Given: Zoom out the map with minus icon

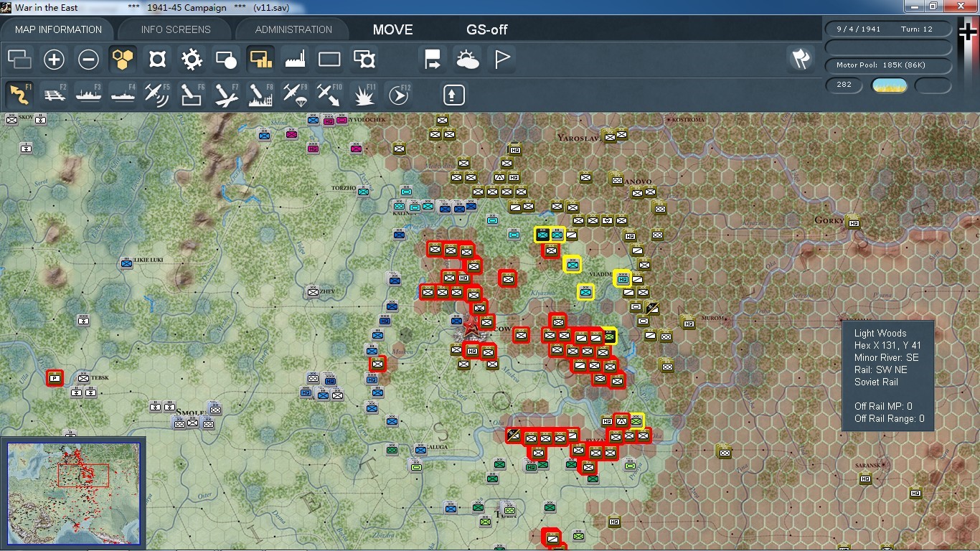Looking at the screenshot, I should pyautogui.click(x=88, y=59).
